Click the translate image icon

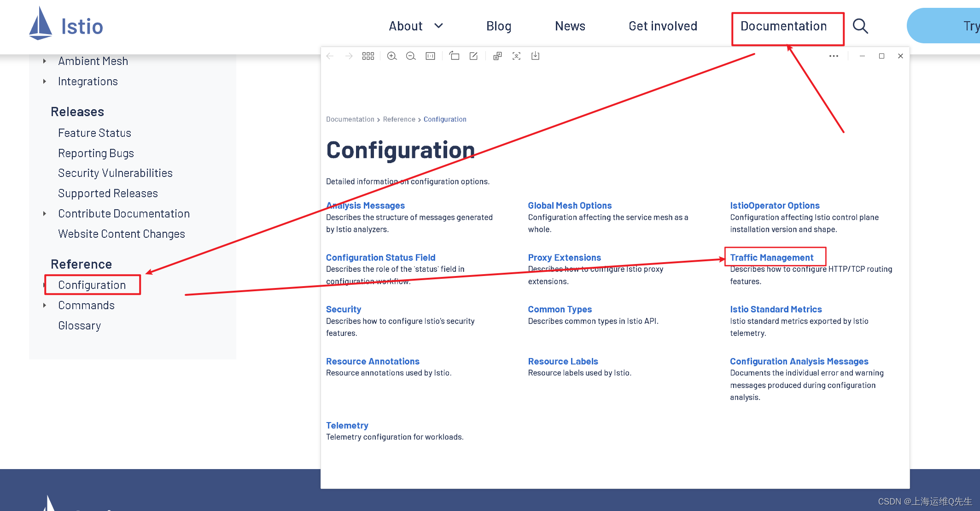pos(497,56)
